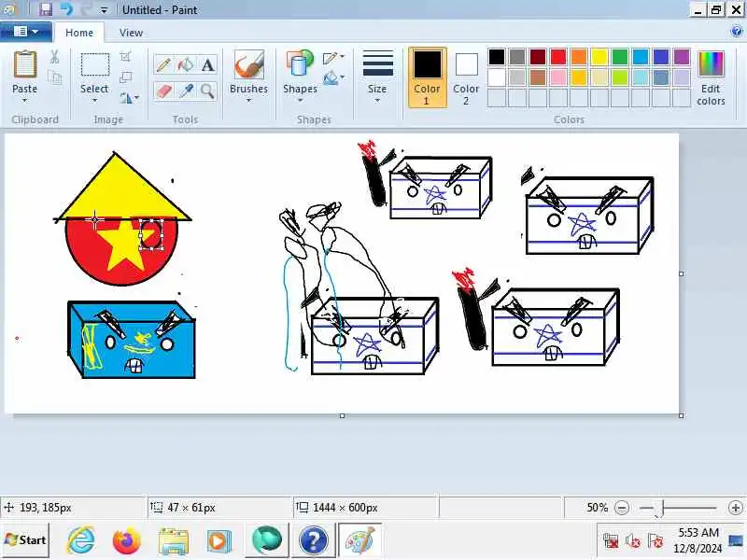The image size is (747, 560).
Task: Click the Paste clipboard icon
Action: [25, 64]
